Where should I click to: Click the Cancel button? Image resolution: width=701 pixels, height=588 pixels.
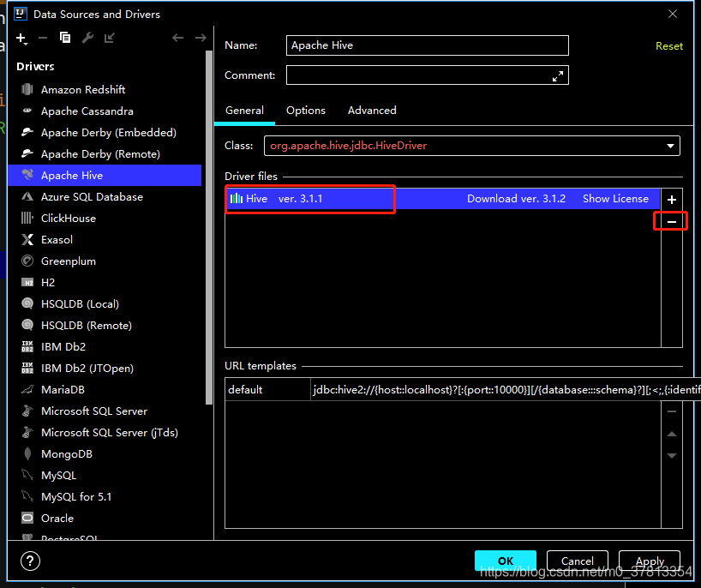(577, 561)
